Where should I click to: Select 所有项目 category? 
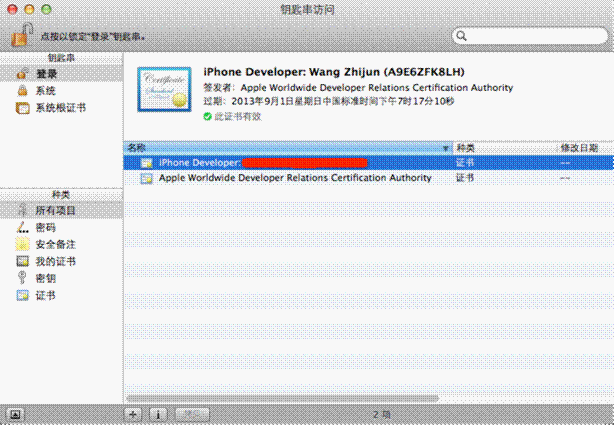(x=61, y=210)
